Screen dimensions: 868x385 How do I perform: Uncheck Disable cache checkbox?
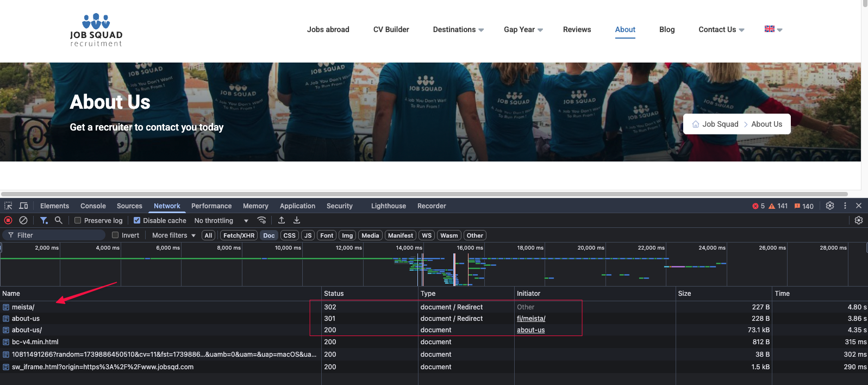pos(137,220)
